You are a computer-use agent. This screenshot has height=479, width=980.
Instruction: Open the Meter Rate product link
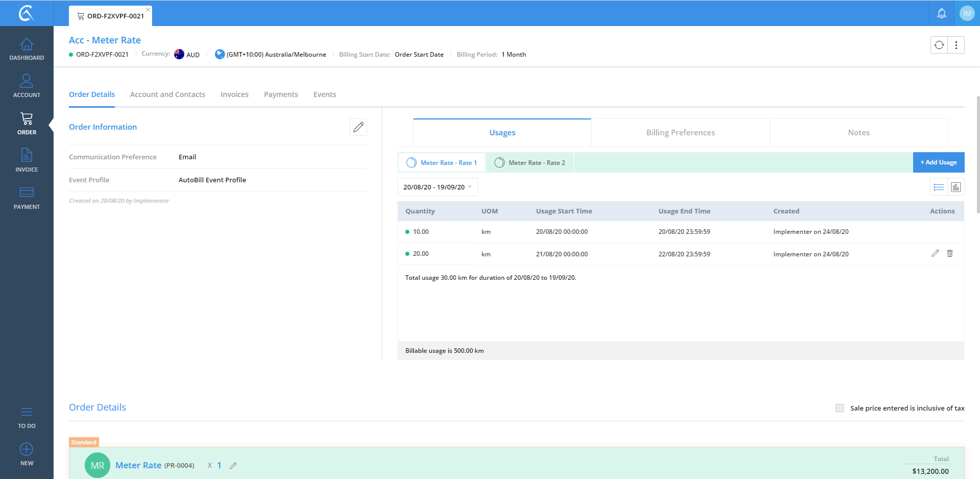(x=138, y=465)
